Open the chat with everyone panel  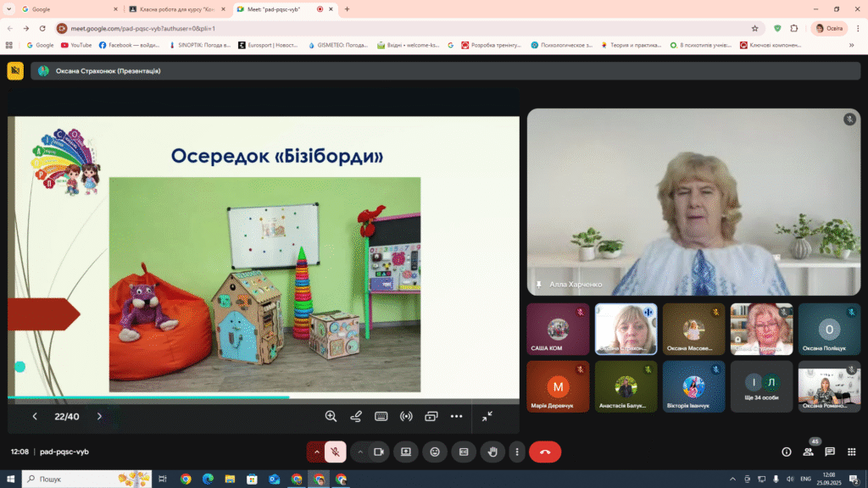[x=829, y=452]
